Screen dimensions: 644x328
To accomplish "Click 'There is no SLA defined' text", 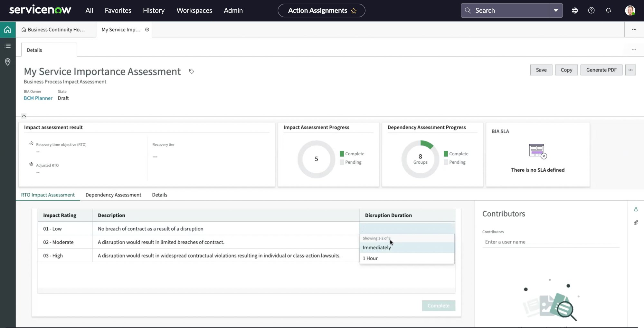I will pyautogui.click(x=538, y=170).
